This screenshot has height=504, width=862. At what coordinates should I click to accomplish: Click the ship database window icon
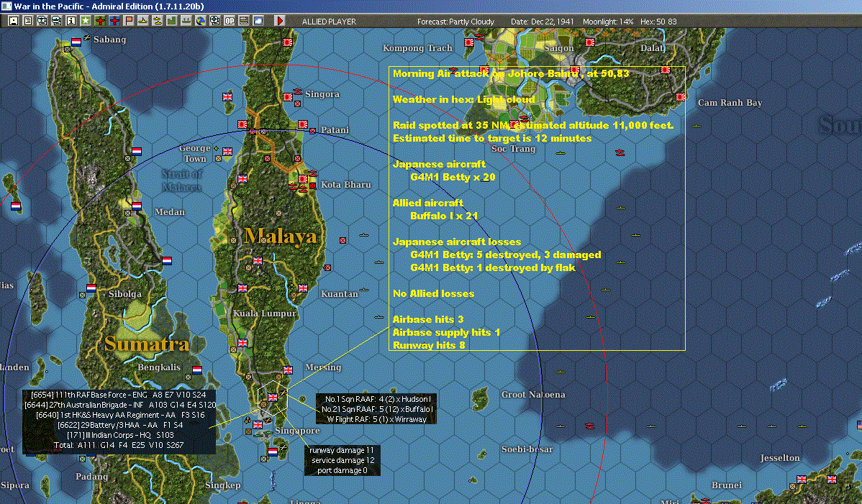[x=57, y=21]
